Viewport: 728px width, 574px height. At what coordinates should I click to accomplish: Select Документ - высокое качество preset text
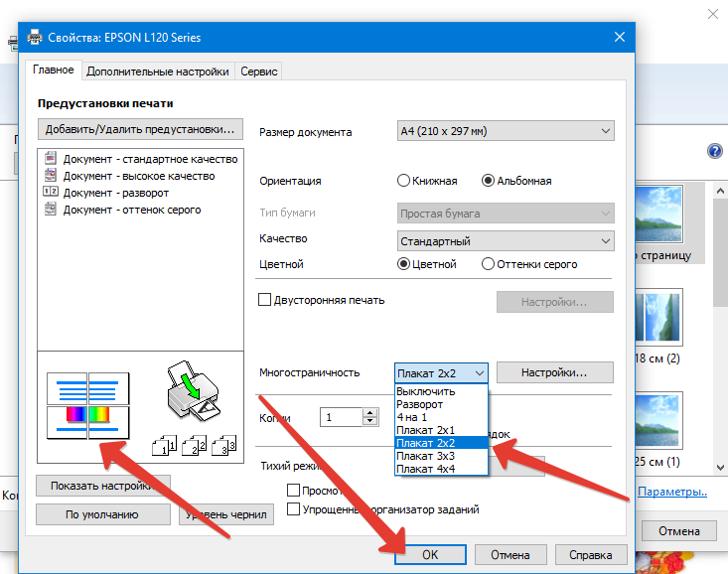139,176
